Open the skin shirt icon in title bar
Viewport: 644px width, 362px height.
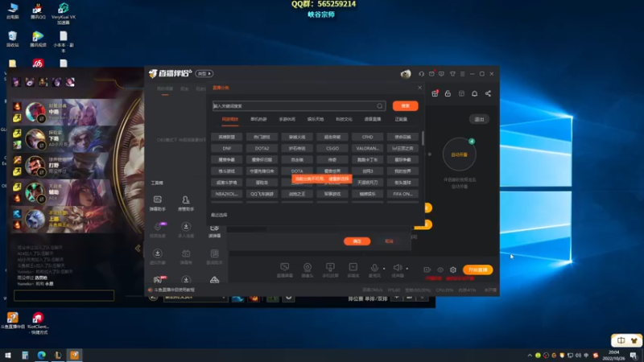[452, 74]
